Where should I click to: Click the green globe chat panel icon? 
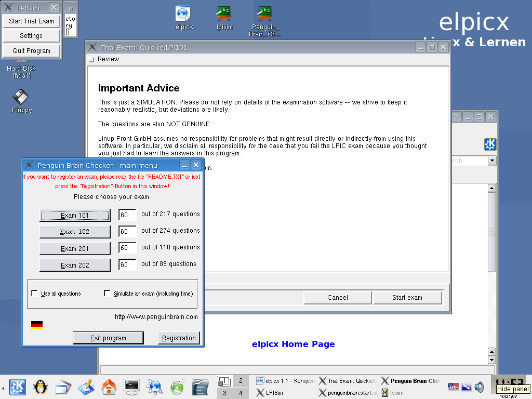pyautogui.click(x=178, y=387)
